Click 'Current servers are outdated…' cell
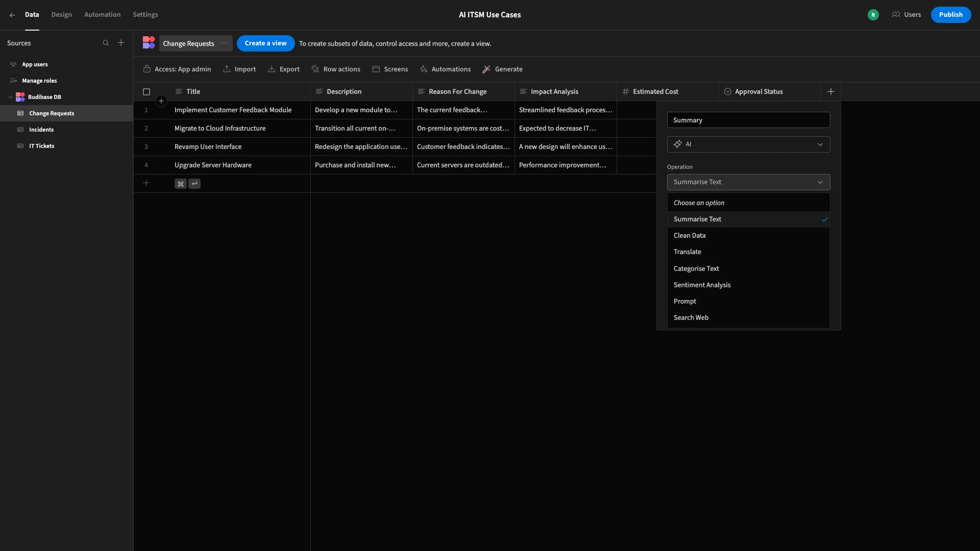 (463, 165)
